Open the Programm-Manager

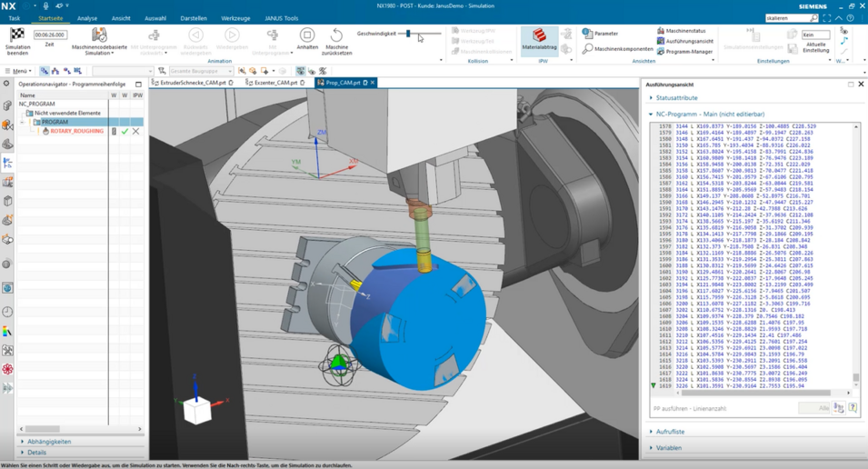point(684,52)
